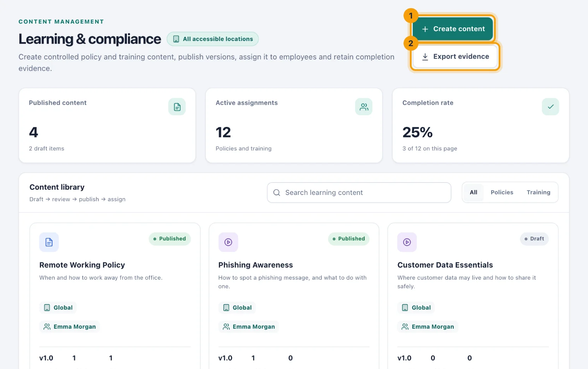Click the Remote Working Policy document icon
The image size is (588, 369).
tap(49, 242)
